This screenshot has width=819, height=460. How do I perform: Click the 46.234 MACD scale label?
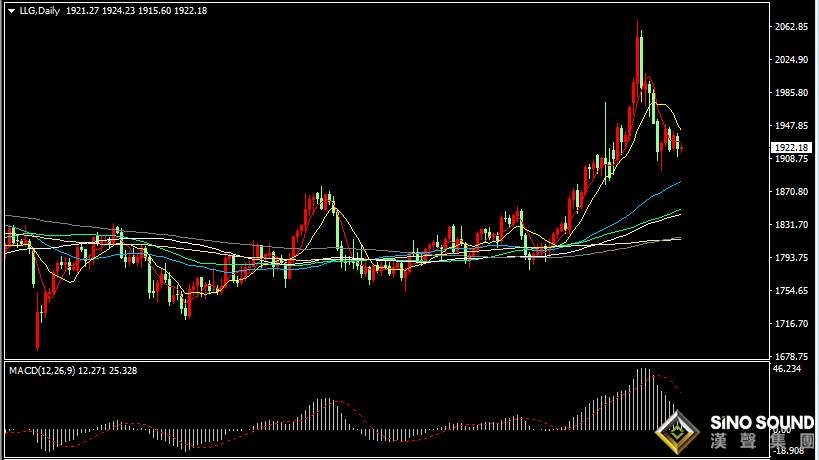click(787, 369)
